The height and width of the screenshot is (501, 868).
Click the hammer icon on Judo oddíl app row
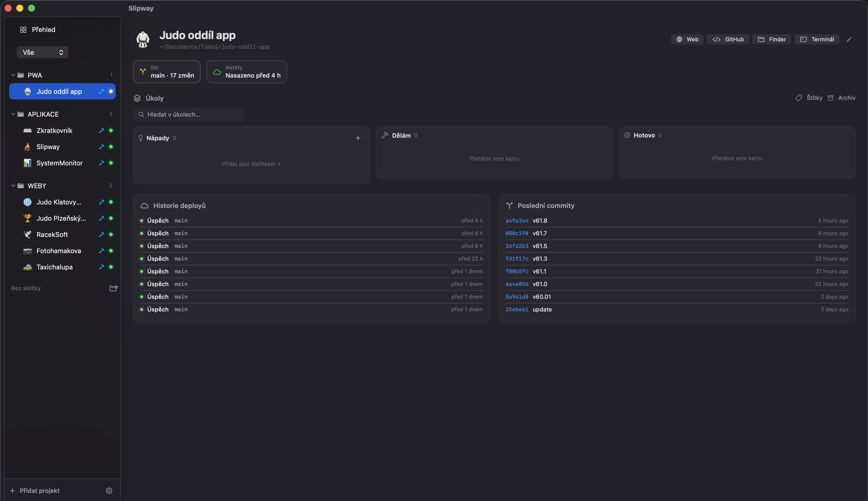pyautogui.click(x=102, y=92)
